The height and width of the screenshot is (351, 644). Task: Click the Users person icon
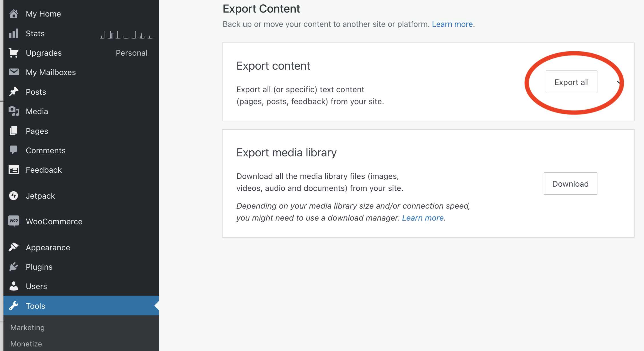click(14, 286)
